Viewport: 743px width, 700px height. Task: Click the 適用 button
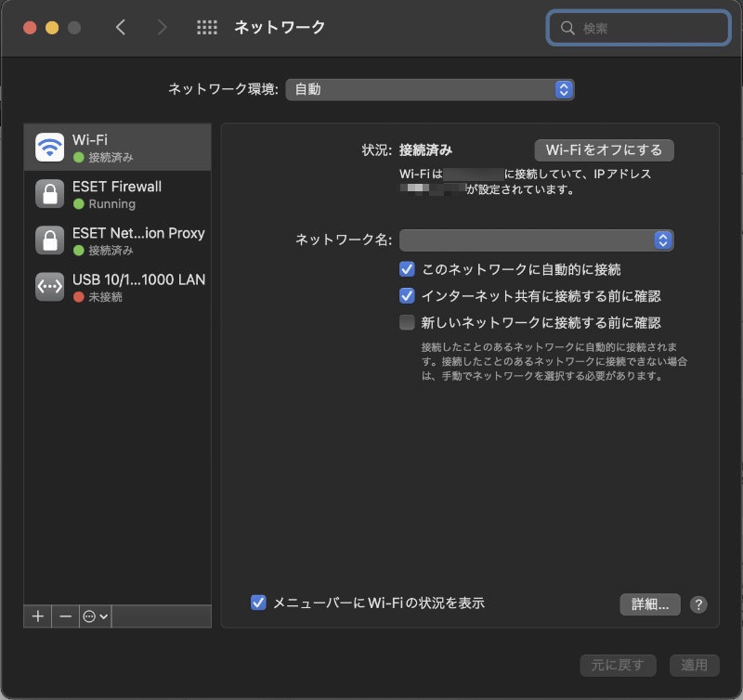[x=694, y=665]
